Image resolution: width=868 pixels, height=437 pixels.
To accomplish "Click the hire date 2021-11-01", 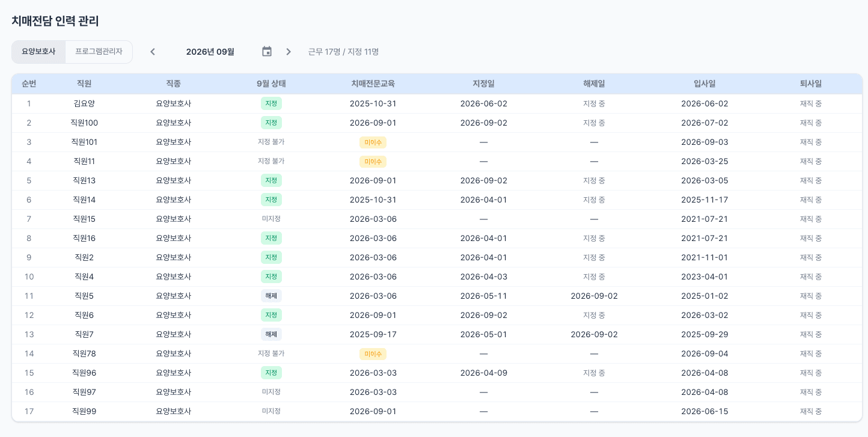I will tap(704, 257).
